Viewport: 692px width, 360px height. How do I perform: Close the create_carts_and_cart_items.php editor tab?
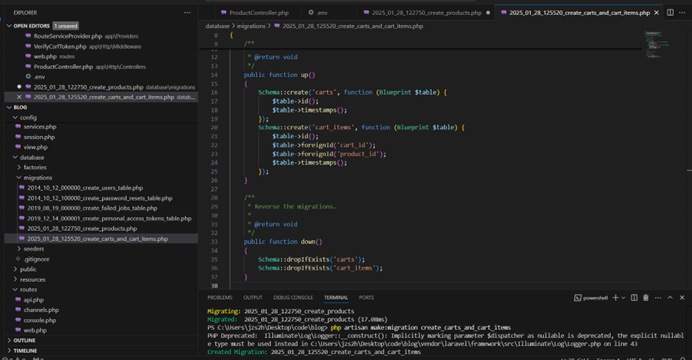[656, 13]
